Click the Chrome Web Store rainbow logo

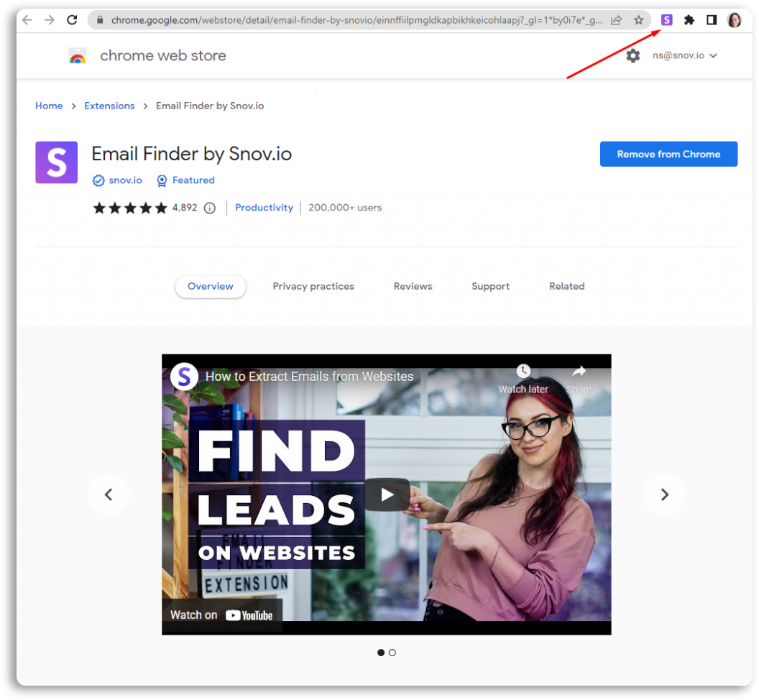(x=78, y=55)
